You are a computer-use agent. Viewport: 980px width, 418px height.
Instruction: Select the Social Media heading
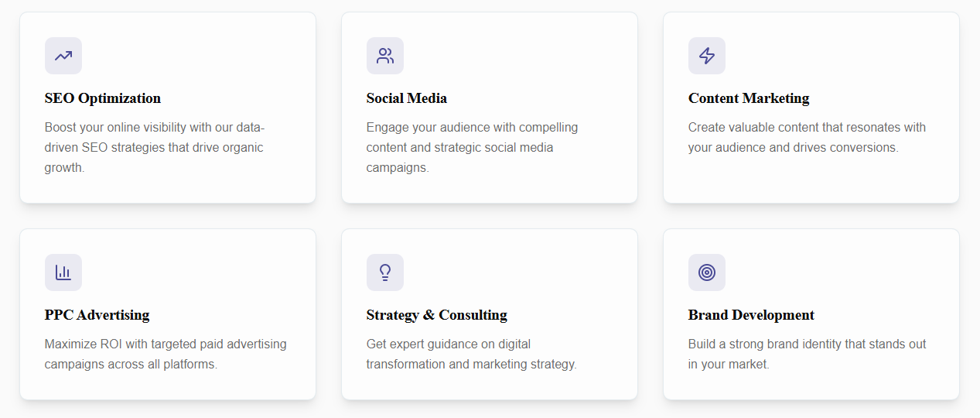407,98
